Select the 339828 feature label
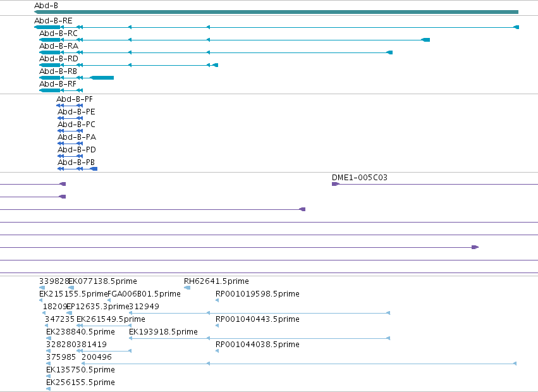The width and height of the screenshot is (538, 392). 54,281
